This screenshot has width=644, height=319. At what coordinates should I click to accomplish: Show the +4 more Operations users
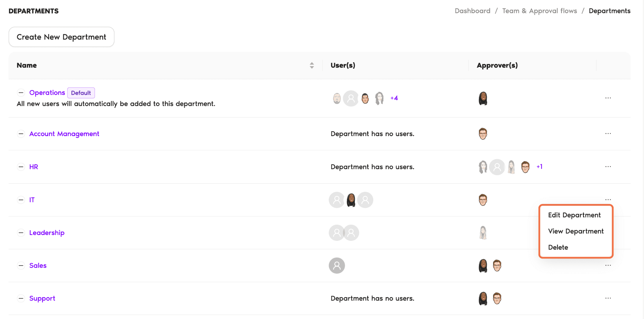[x=394, y=98]
